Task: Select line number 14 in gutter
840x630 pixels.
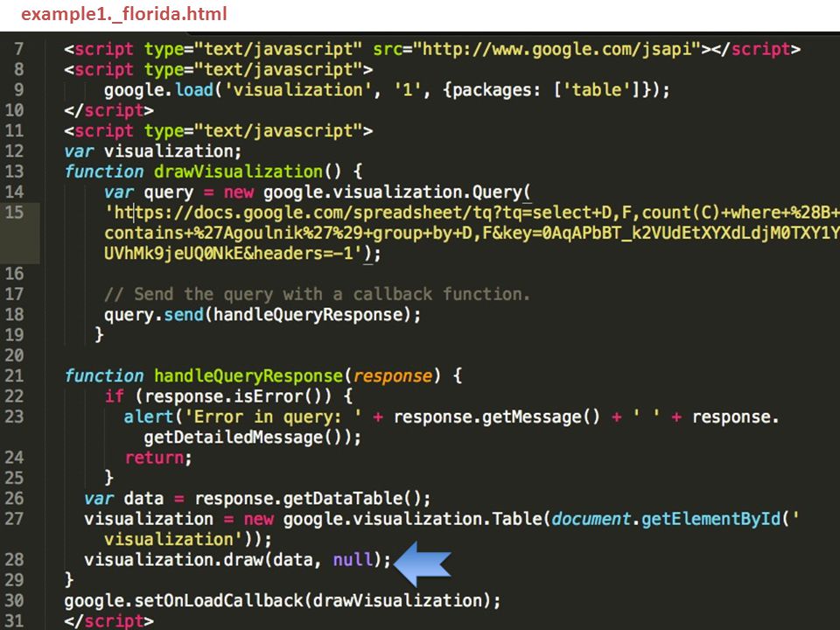Action: tap(14, 192)
